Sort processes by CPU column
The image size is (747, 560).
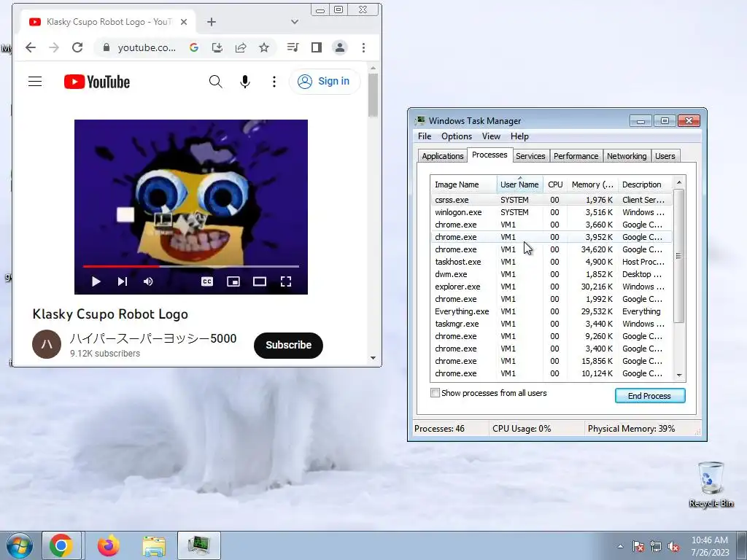tap(555, 184)
